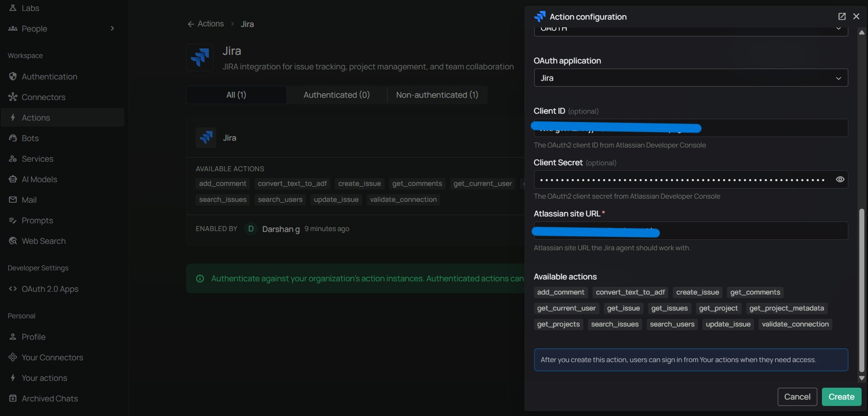
Task: Click the info icon in green banner
Action: tap(200, 279)
